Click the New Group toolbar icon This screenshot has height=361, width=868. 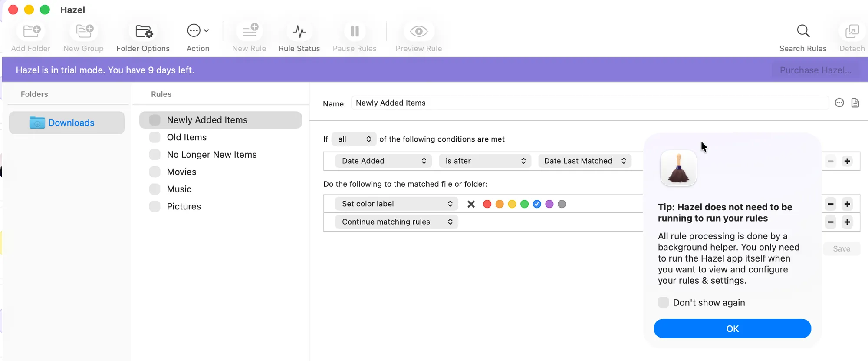84,31
